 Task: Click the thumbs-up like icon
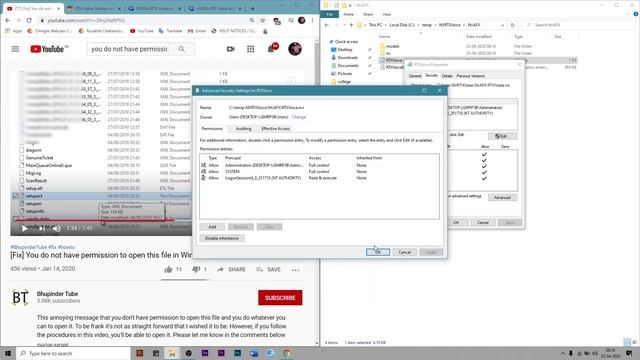pyautogui.click(x=168, y=269)
